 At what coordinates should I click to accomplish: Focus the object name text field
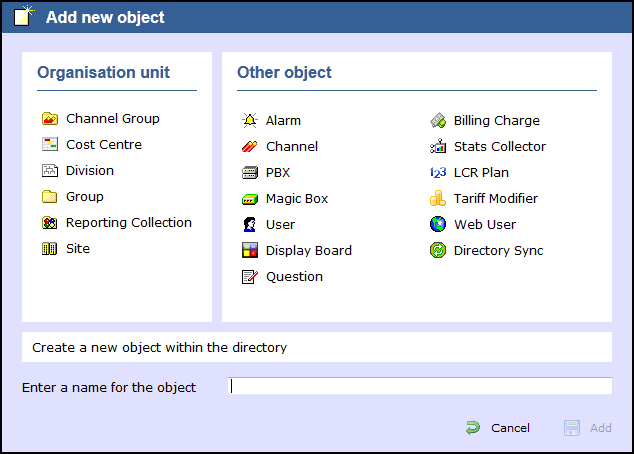coord(420,387)
